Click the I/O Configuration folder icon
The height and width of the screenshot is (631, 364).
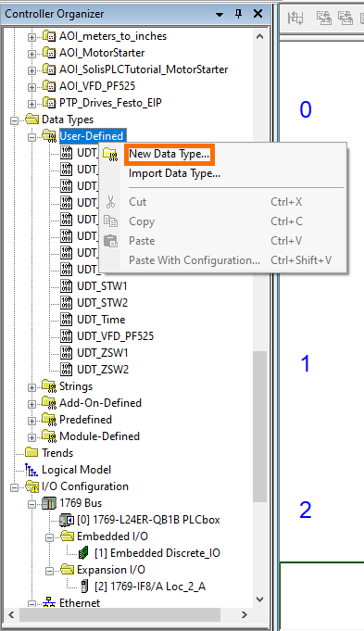pyautogui.click(x=31, y=486)
